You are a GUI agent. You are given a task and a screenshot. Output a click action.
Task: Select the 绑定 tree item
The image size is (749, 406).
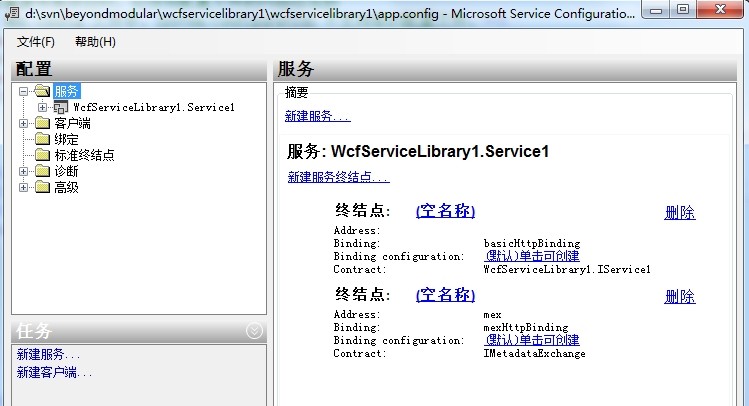point(66,139)
